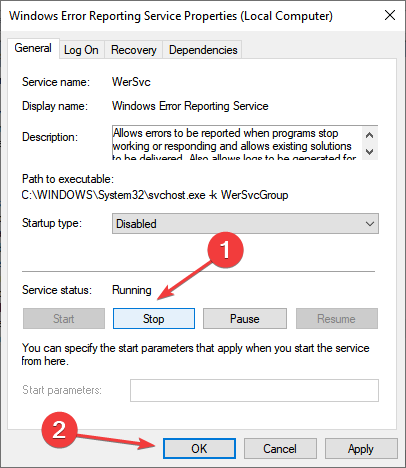This screenshot has width=406, height=468.
Task: Close the Service Properties dialog window
Action: tap(390, 15)
